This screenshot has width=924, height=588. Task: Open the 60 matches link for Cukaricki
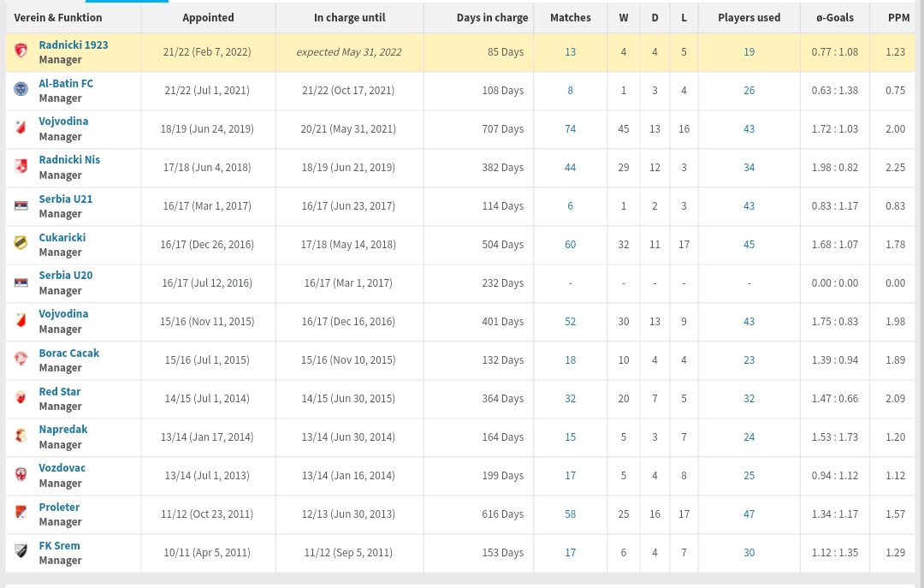(x=570, y=244)
